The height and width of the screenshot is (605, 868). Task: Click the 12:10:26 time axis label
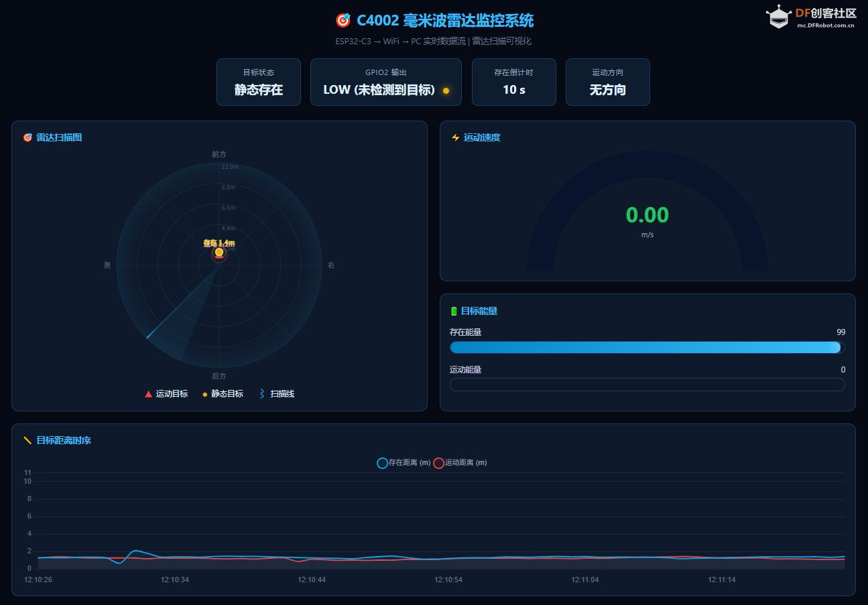(38, 580)
